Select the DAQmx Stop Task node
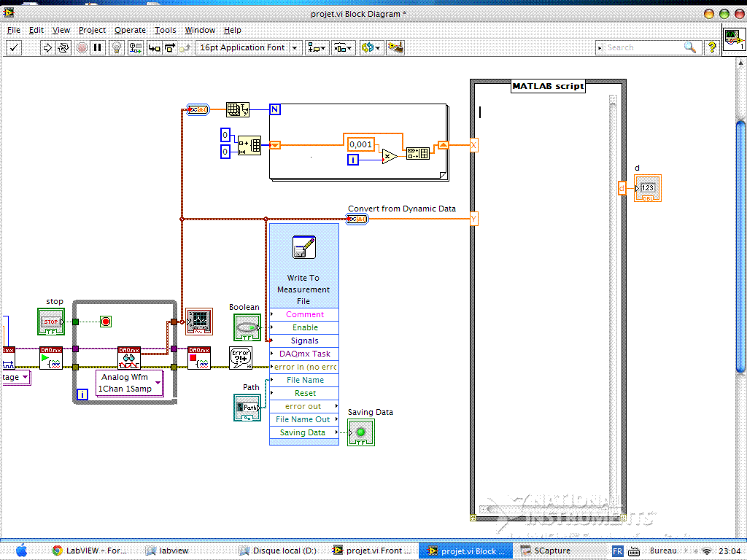The width and height of the screenshot is (747, 560). tap(199, 358)
